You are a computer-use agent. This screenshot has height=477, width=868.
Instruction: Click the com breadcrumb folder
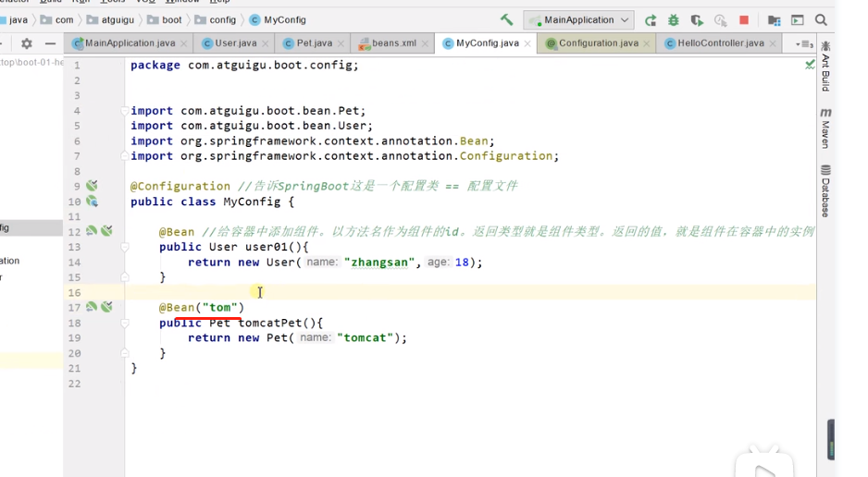coord(57,20)
